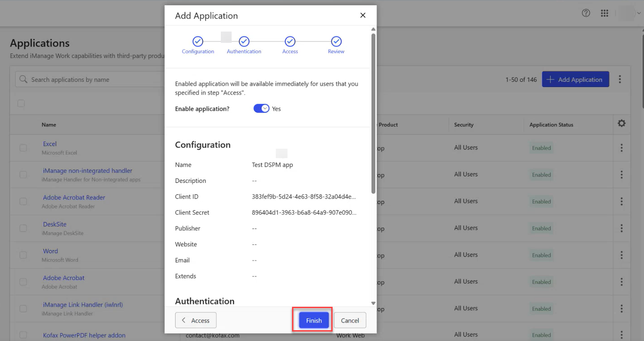Screen dimensions: 644x341
Task: Toggle the Enable application switch
Action: [x=261, y=109]
